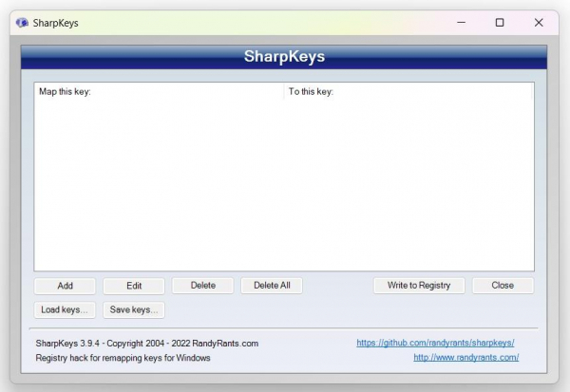Open the GitHub sharpkeys link
This screenshot has height=392, width=570.
[x=435, y=343]
